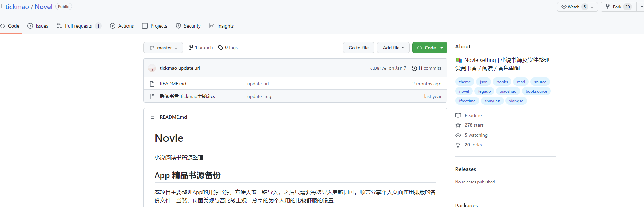Expand the Add file dropdown

393,48
